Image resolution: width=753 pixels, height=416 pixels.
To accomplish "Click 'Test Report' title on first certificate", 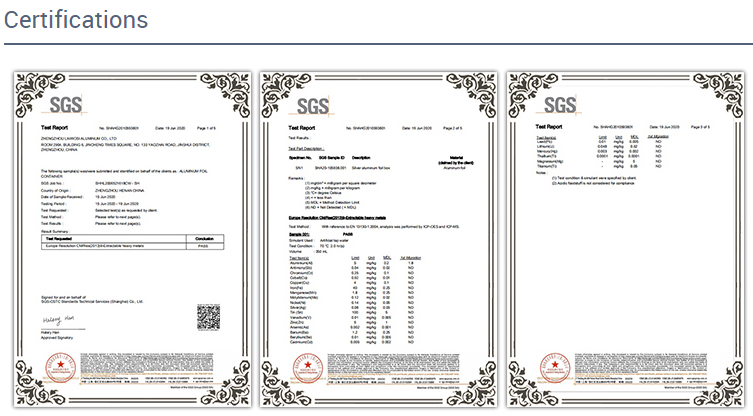I will point(54,128).
